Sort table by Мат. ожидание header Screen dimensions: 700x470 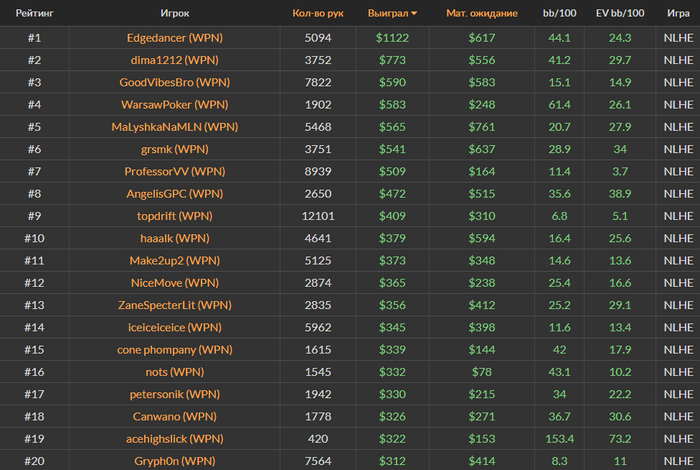coord(482,13)
